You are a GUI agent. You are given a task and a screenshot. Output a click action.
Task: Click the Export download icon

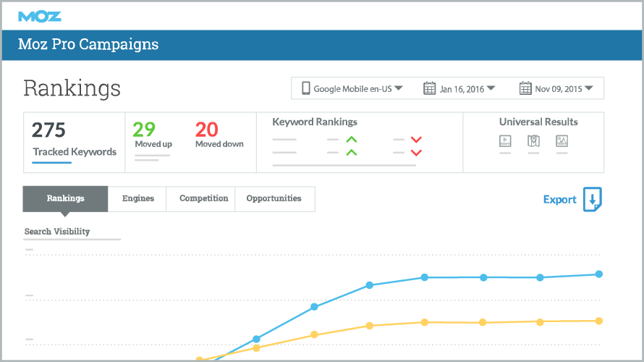pos(593,200)
